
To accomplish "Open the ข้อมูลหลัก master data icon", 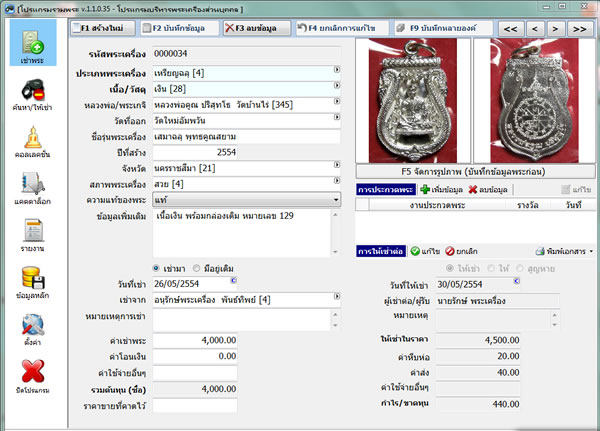I will click(30, 284).
